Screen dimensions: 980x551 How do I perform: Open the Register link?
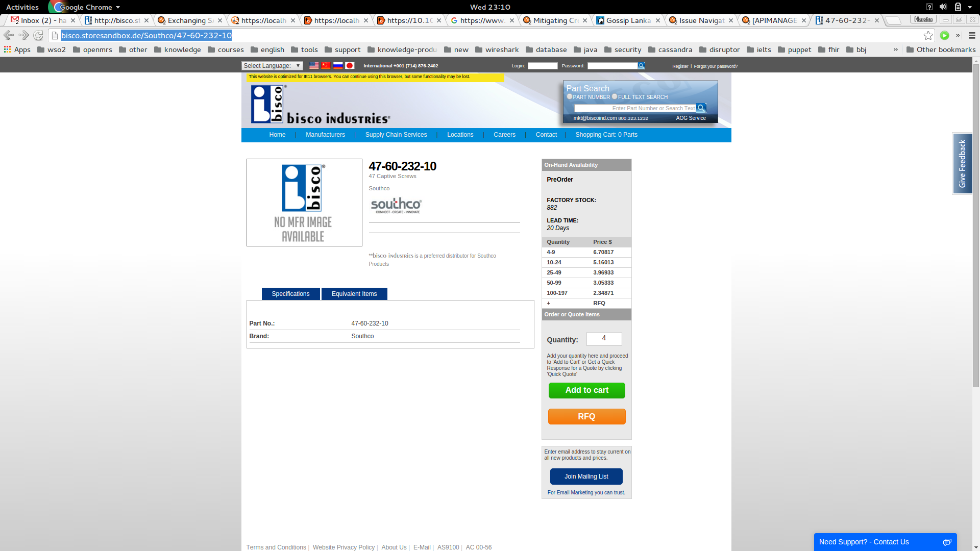pos(680,66)
